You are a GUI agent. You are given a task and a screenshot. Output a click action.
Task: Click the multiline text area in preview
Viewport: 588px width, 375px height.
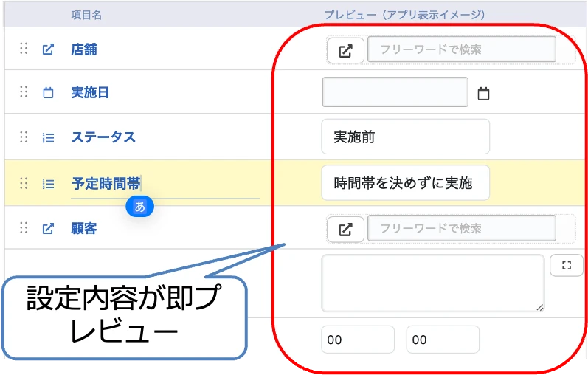click(433, 283)
